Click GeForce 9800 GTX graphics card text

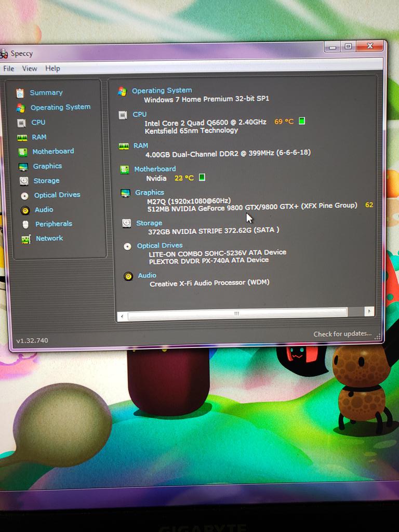click(252, 207)
